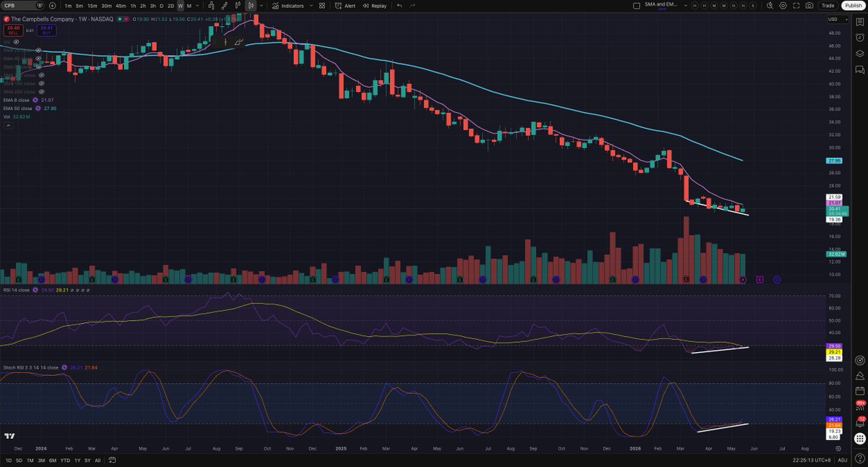Open the object tree layers icon
Viewport: 868px width, 467px height.
click(859, 53)
